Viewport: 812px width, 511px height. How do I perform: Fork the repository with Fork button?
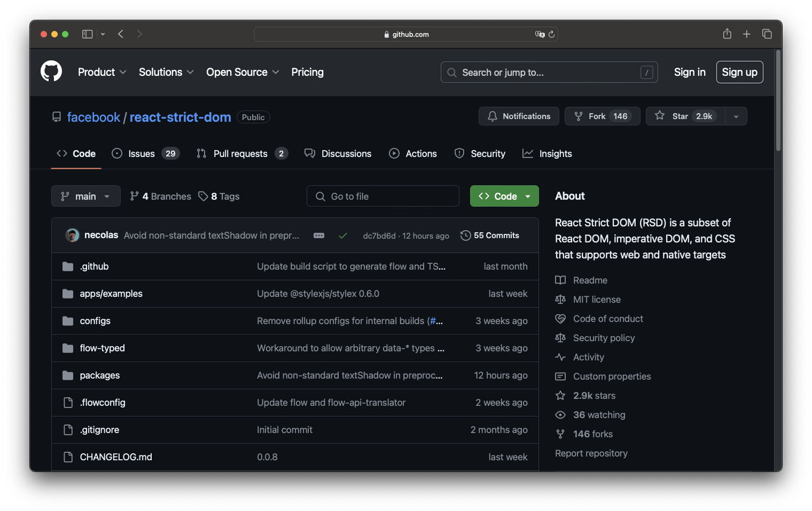602,116
